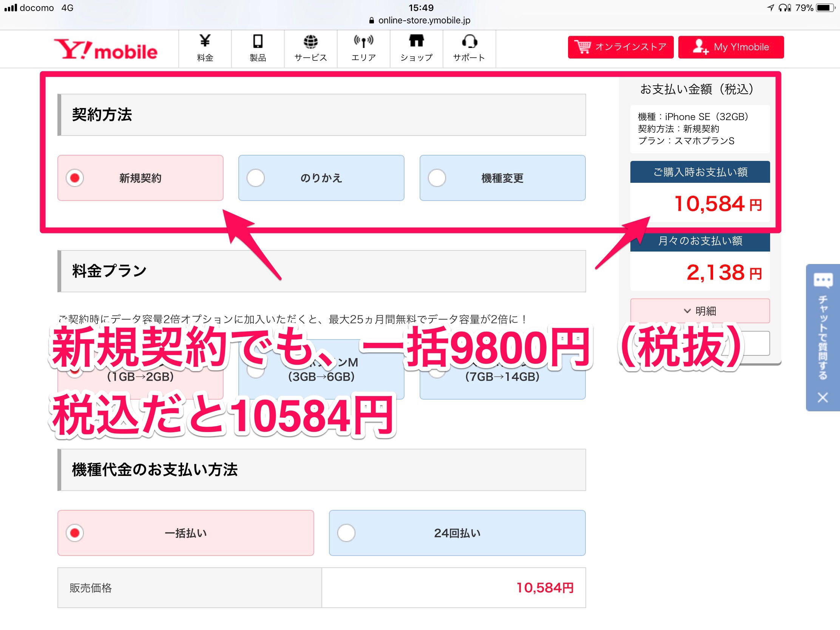Expand the 明細 details section
Viewport: 840px width, 630px height.
[699, 311]
